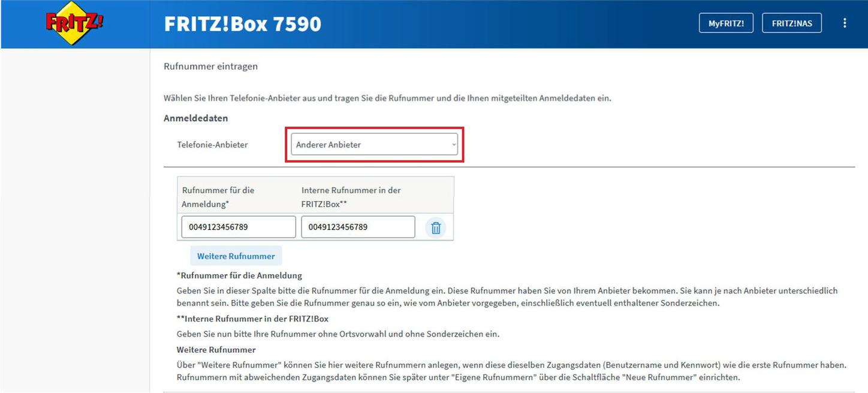Open the options menu at top right
Image resolution: width=868 pixels, height=393 pixels.
845,23
